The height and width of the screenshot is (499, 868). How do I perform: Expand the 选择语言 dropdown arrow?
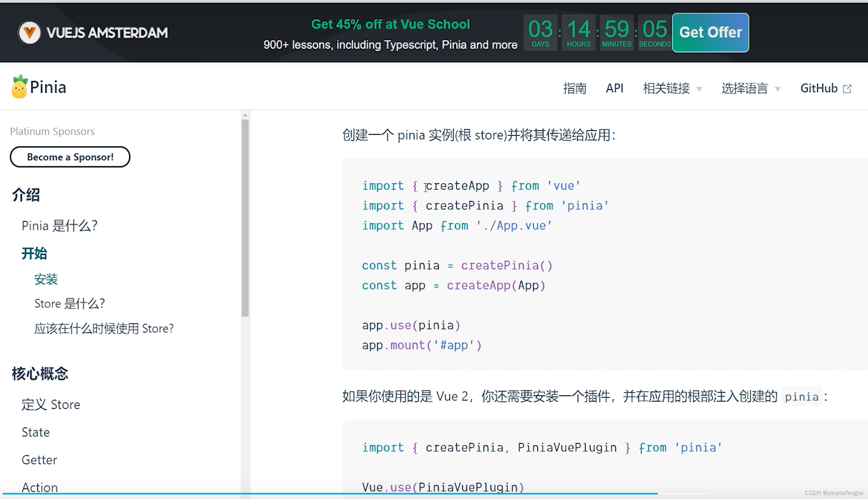pyautogui.click(x=778, y=90)
